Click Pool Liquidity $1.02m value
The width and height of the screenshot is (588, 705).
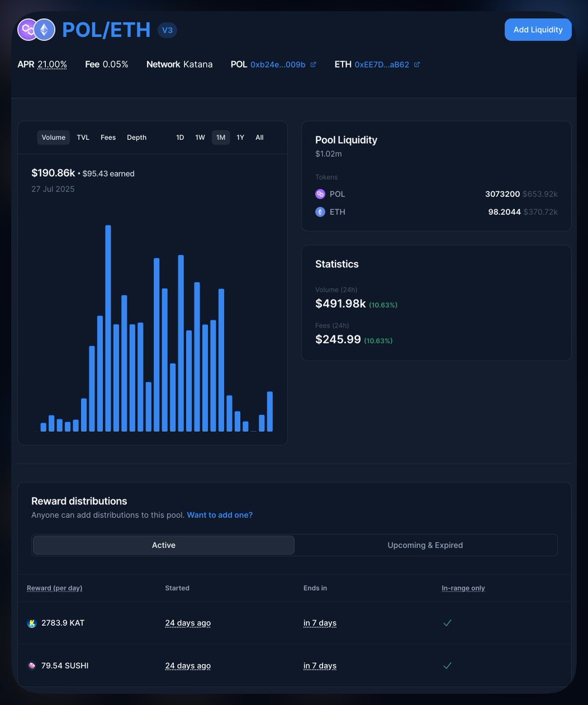coord(328,154)
